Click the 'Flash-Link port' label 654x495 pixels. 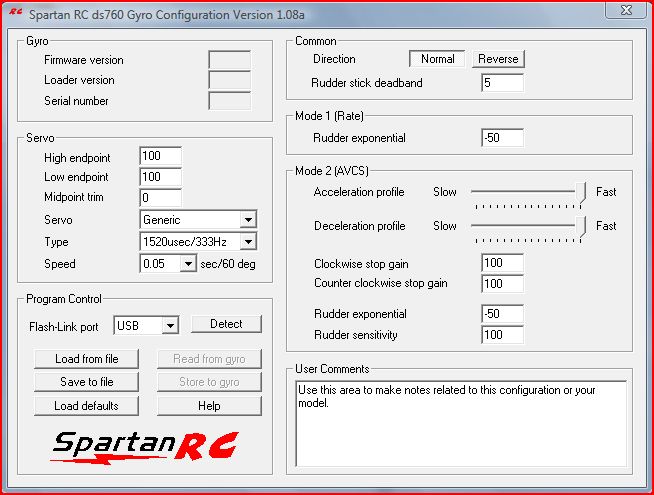coord(63,327)
